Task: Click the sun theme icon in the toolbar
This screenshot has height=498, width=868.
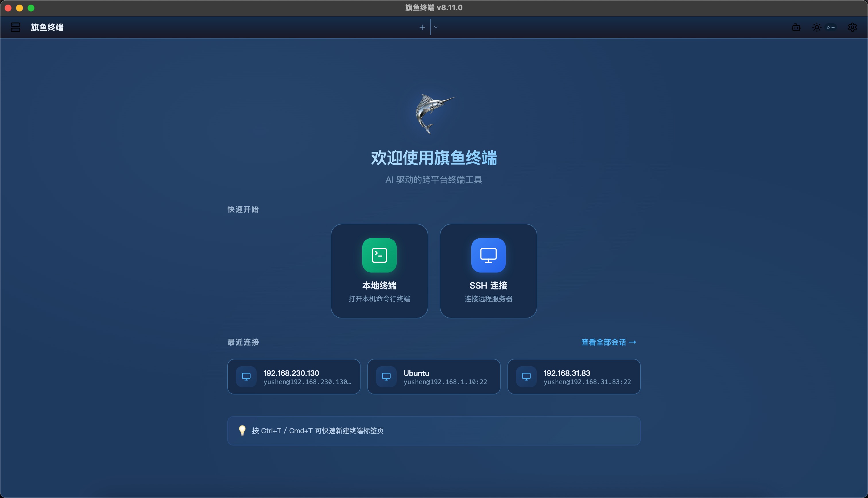Action: [817, 27]
